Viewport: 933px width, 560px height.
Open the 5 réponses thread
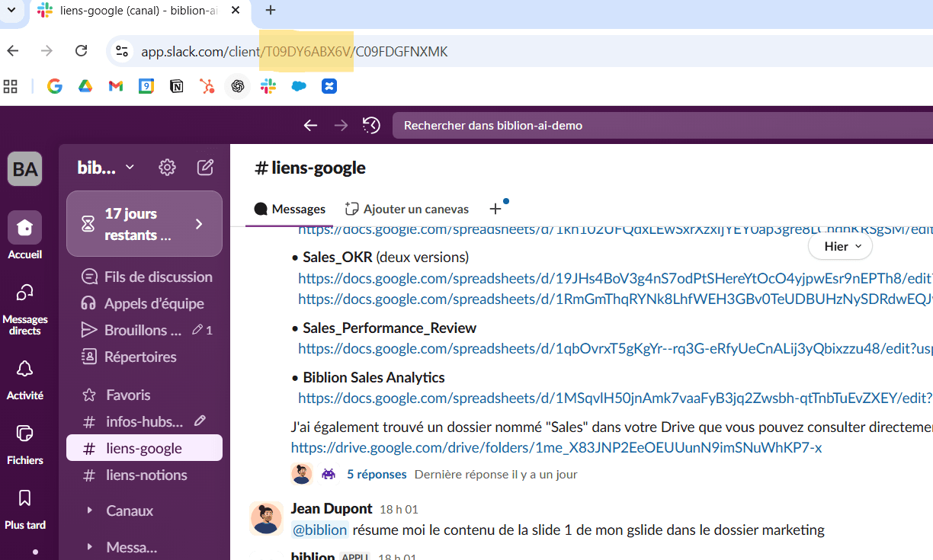tap(377, 474)
